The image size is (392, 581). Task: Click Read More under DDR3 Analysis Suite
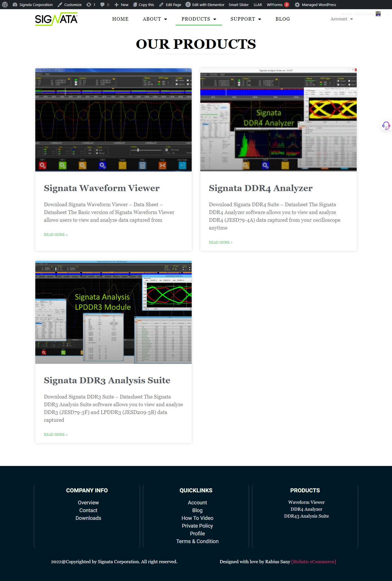(x=56, y=434)
